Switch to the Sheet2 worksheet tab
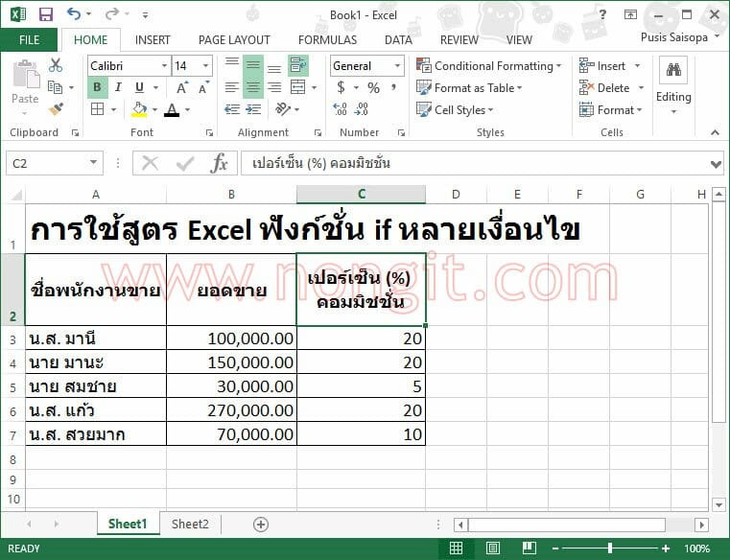This screenshot has width=730, height=560. coord(190,525)
